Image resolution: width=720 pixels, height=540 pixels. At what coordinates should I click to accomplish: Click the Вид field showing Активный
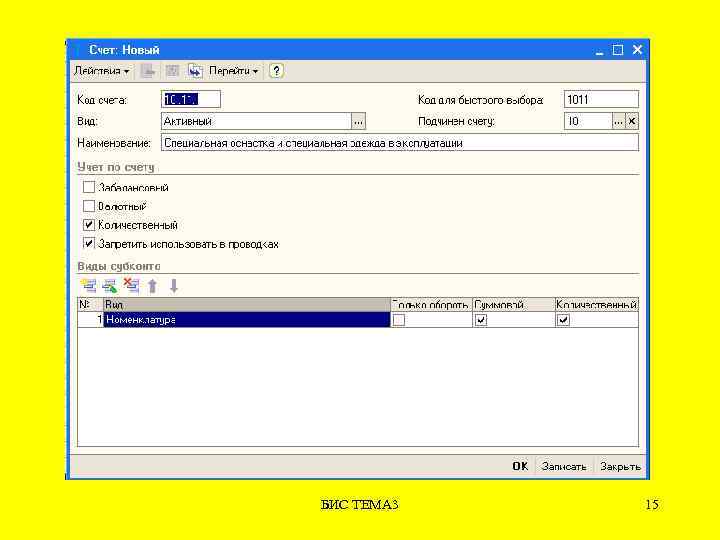[x=256, y=122]
